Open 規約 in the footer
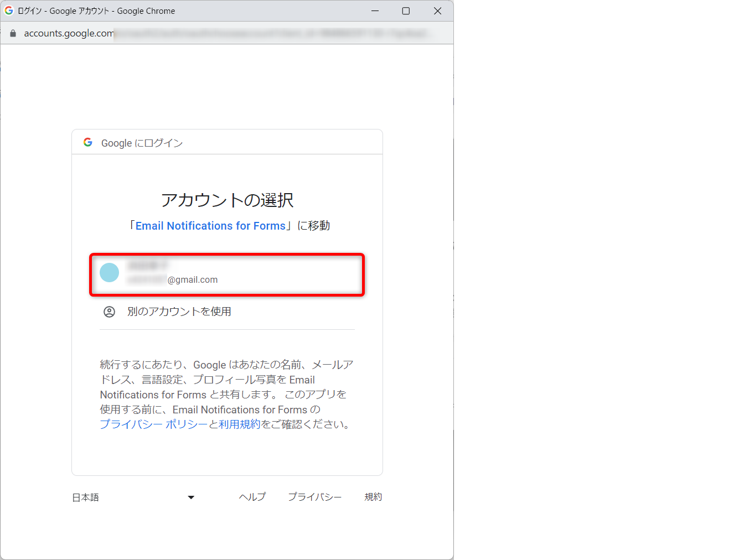This screenshot has height=560, width=744. (373, 497)
